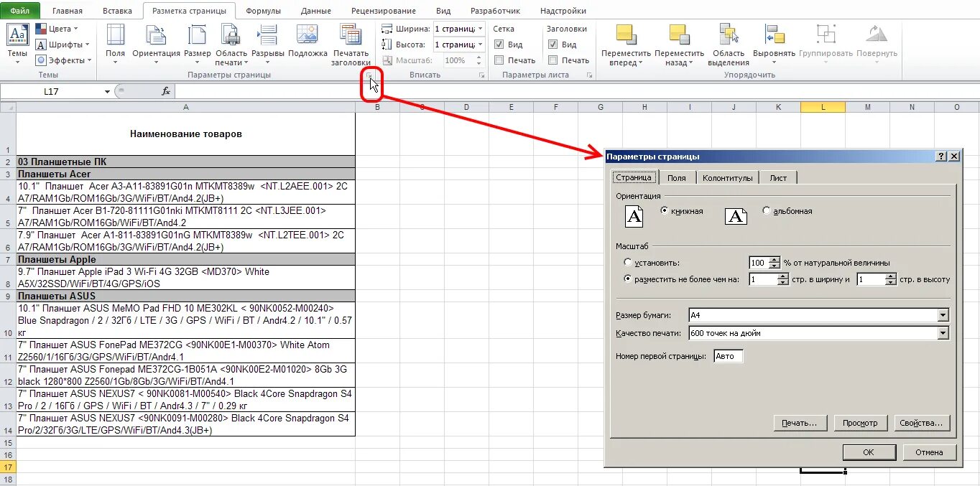This screenshot has height=486, width=980.
Task: Click the Свойства... button
Action: coord(920,423)
